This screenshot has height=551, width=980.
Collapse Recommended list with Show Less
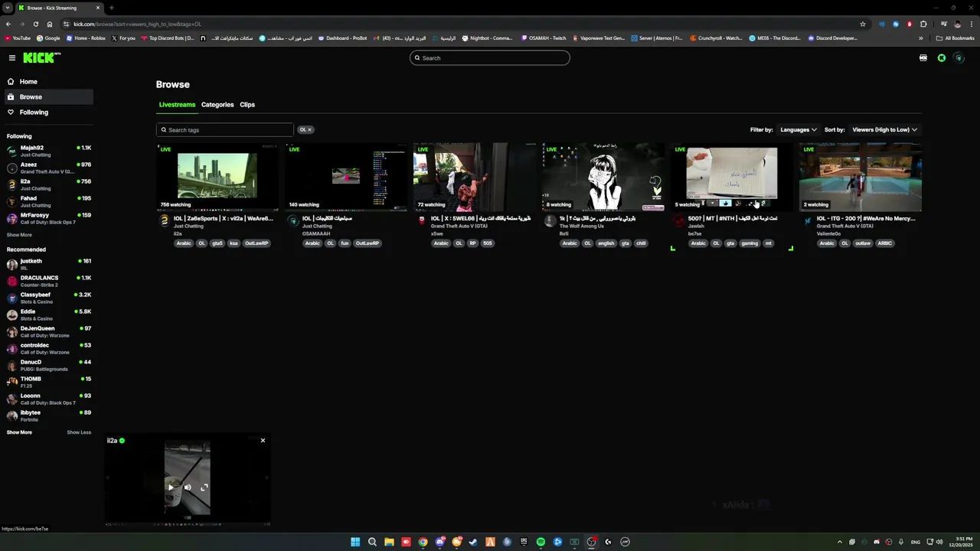pos(79,432)
